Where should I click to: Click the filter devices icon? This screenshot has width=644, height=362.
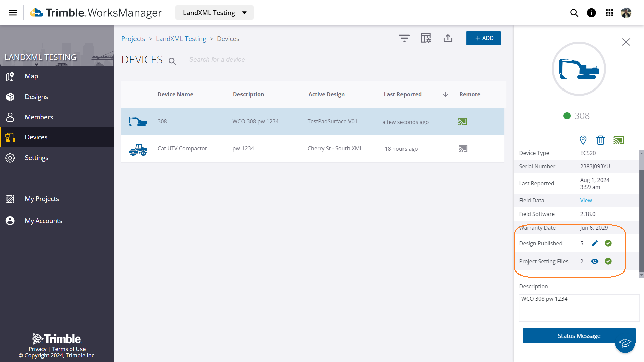(x=404, y=38)
